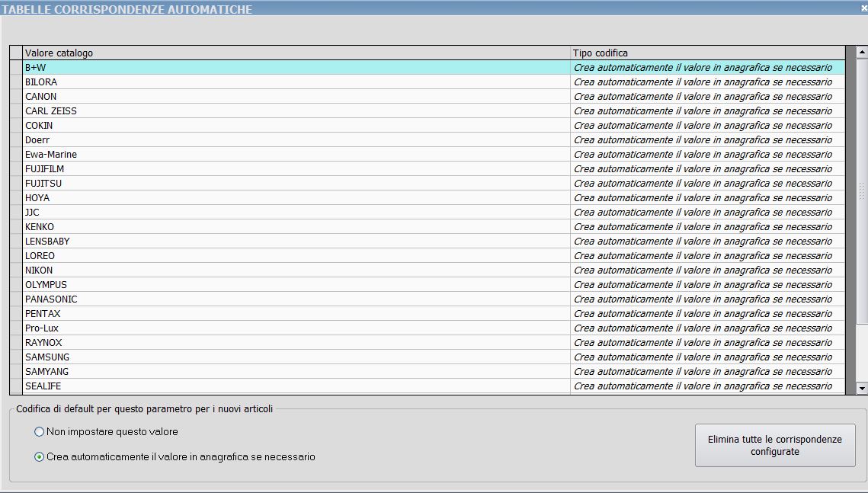
Task: Click Tipo codifica cell for HOYA
Action: (708, 197)
